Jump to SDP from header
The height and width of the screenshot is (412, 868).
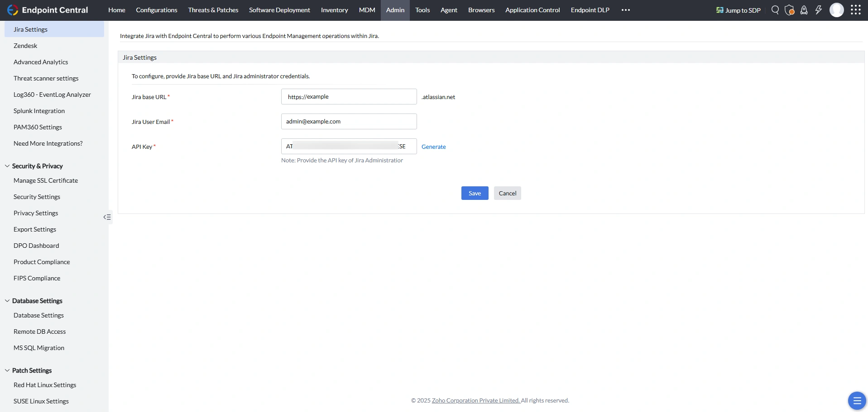tap(739, 10)
